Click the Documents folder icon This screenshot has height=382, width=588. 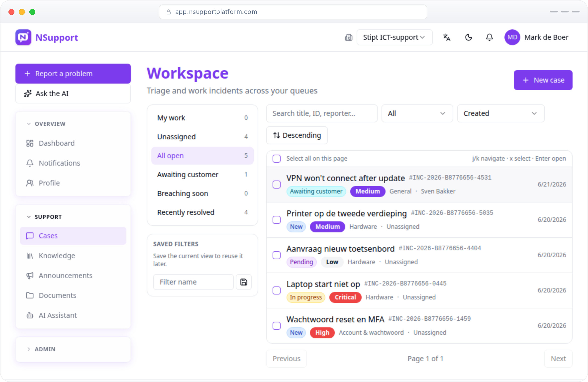pos(30,295)
